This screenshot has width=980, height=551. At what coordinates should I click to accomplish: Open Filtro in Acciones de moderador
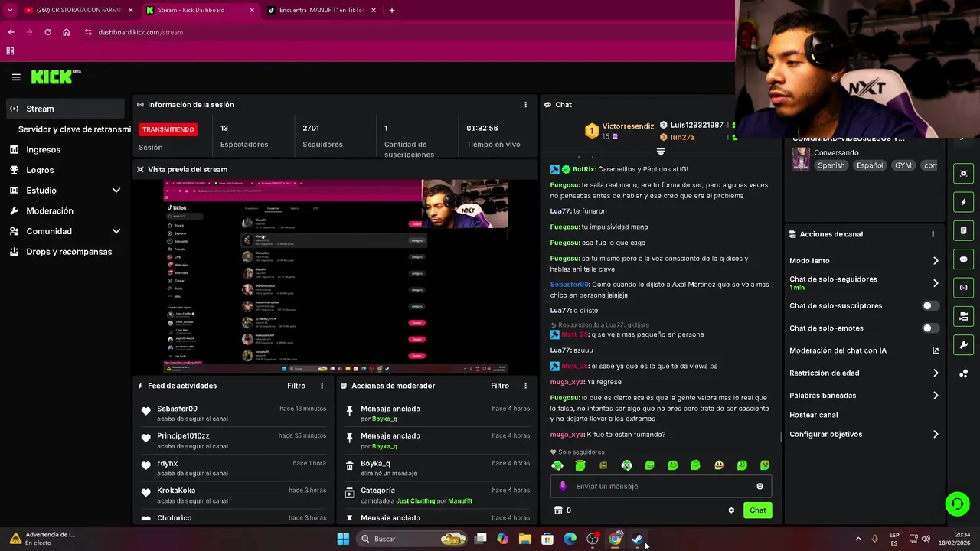pos(500,386)
